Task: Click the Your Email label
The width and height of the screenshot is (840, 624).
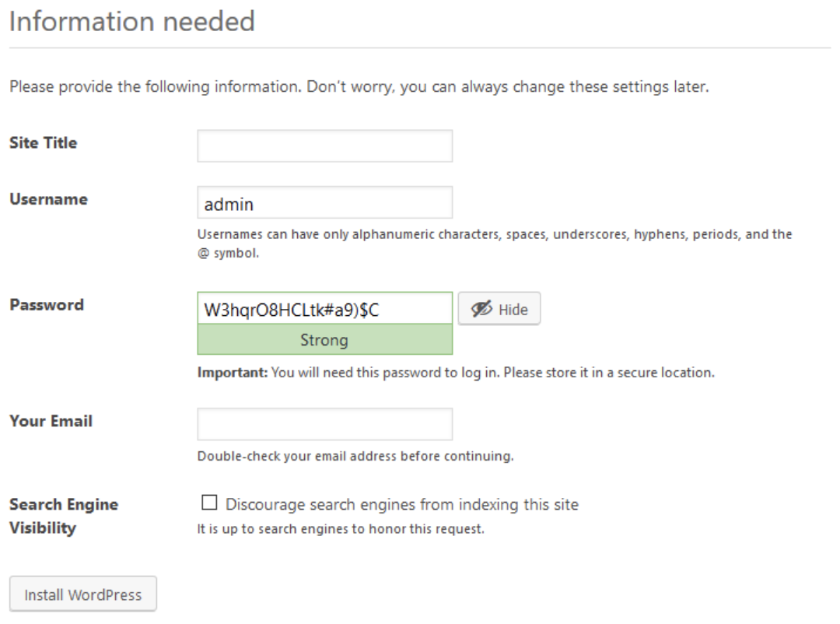Action: [51, 421]
